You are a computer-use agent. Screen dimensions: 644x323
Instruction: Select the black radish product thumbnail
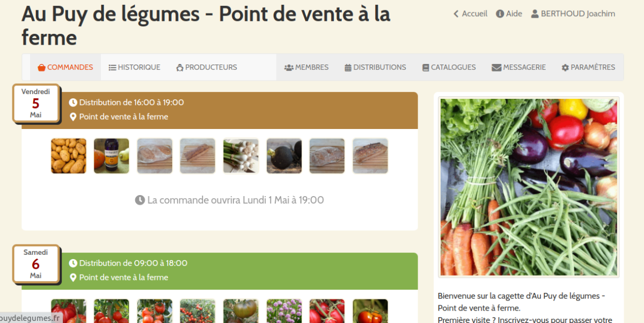[284, 156]
